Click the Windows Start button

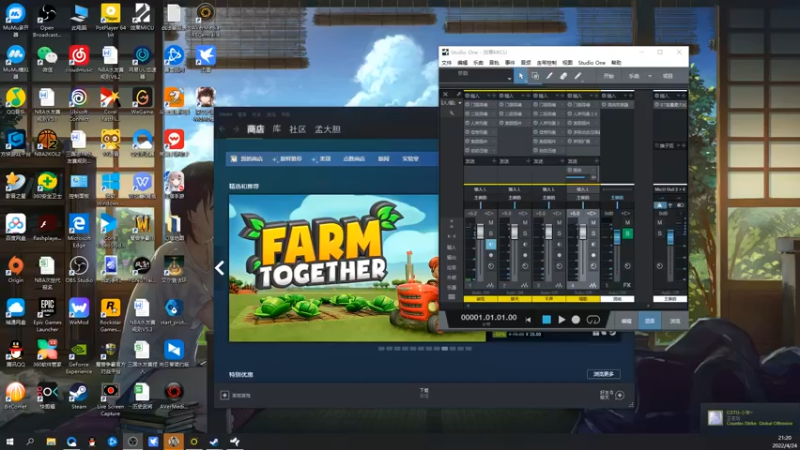coord(9,441)
